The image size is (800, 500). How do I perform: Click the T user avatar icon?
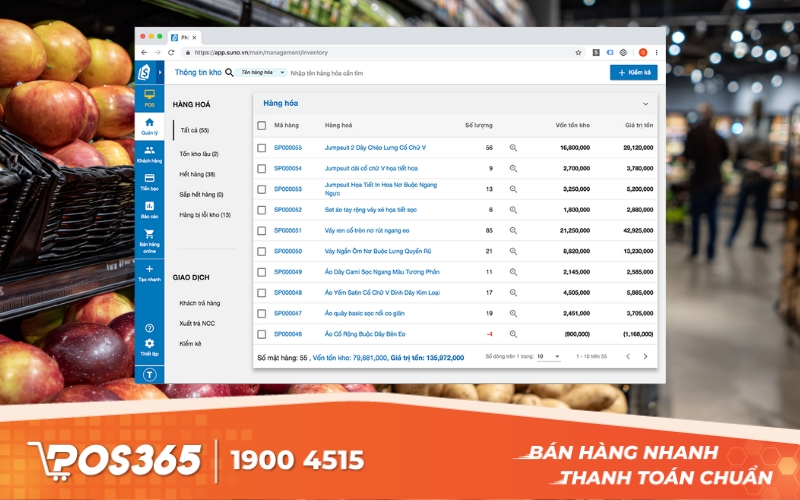click(149, 375)
